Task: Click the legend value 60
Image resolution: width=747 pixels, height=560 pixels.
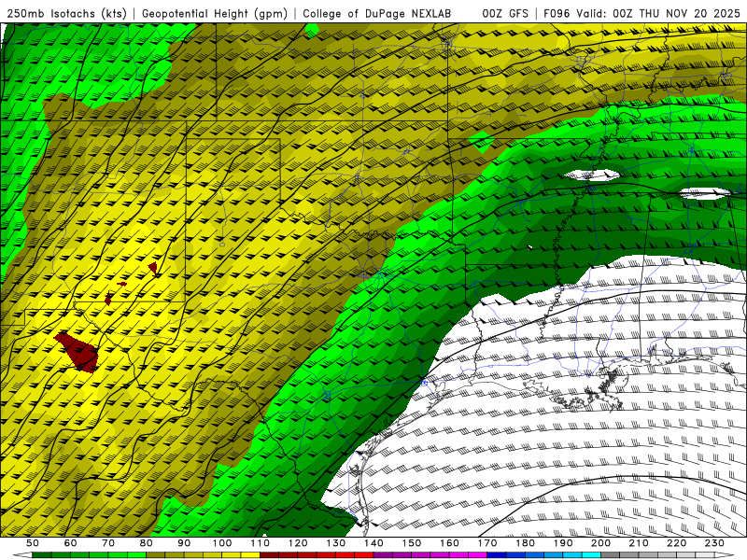Action: (70, 543)
